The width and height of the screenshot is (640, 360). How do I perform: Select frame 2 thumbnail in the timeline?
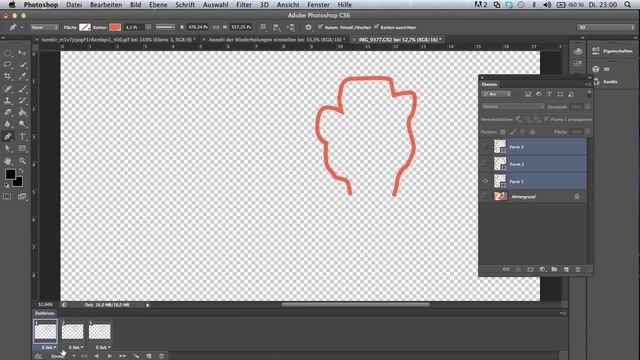[x=72, y=330]
